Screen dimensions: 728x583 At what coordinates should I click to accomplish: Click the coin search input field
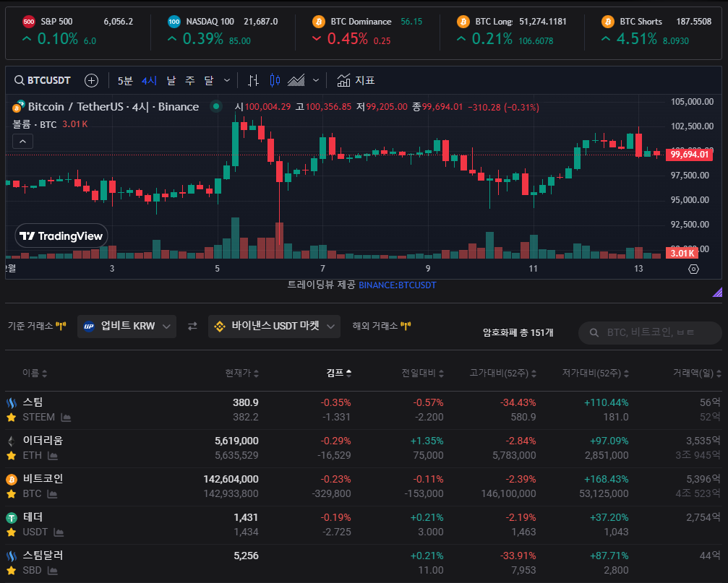coord(650,332)
